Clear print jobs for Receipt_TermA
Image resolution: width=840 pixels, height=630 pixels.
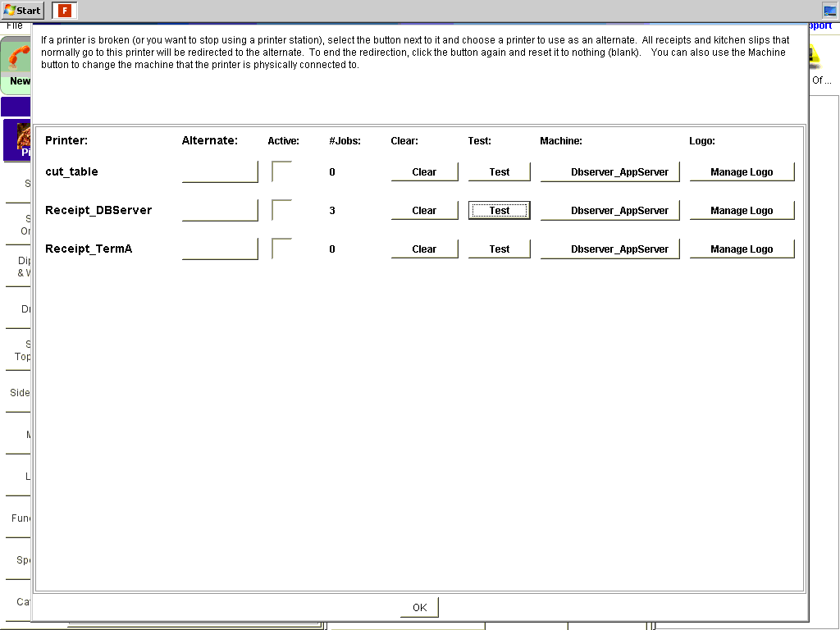click(x=424, y=249)
